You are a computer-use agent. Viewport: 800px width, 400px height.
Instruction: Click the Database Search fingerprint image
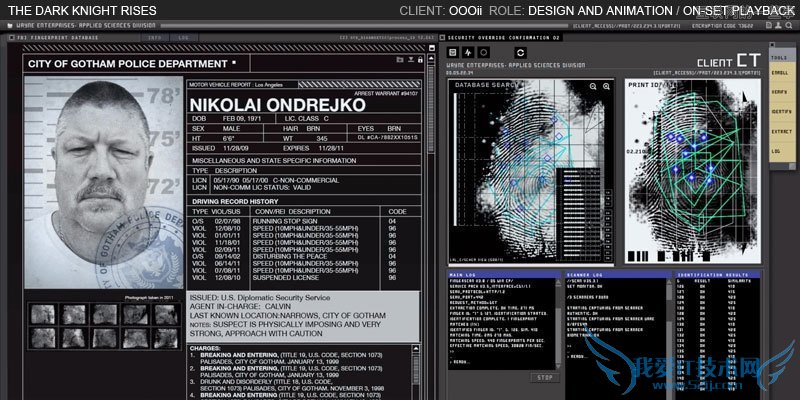(531, 172)
